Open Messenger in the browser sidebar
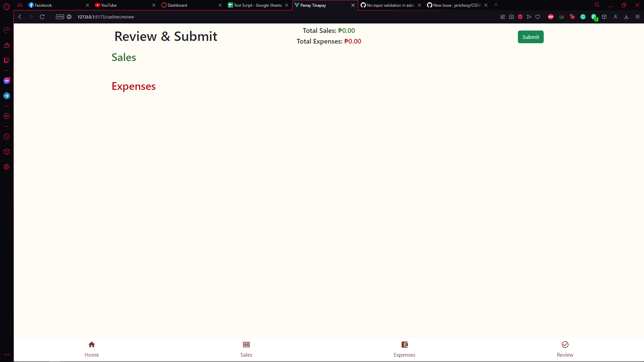 click(x=7, y=81)
